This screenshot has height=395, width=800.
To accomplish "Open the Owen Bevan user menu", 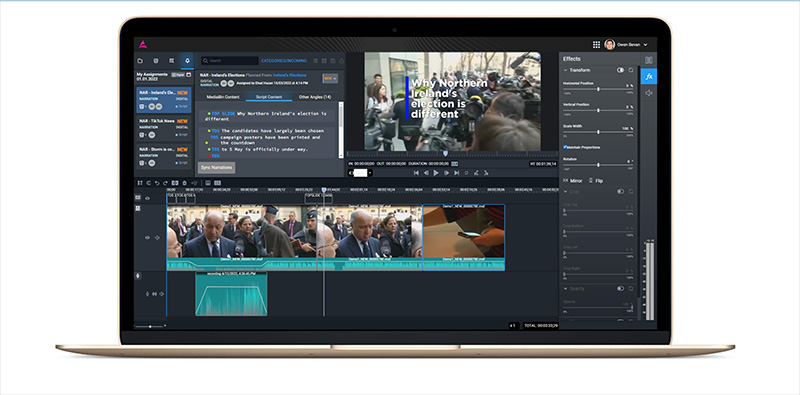I will (626, 44).
